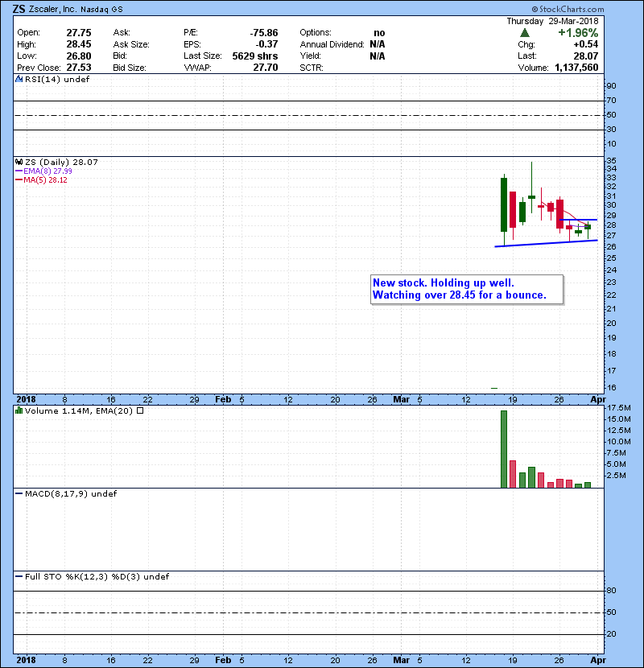Click the High value 28.45
Viewport: 644px width, 668px height.
pos(79,44)
